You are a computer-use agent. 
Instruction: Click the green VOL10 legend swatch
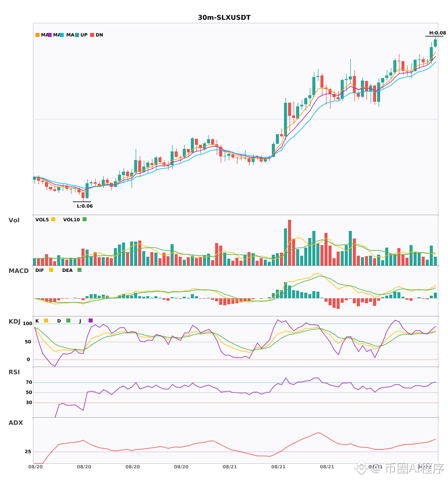85,219
